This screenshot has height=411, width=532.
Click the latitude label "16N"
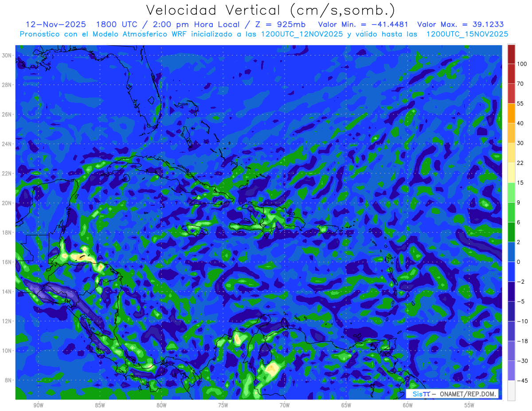(8, 262)
